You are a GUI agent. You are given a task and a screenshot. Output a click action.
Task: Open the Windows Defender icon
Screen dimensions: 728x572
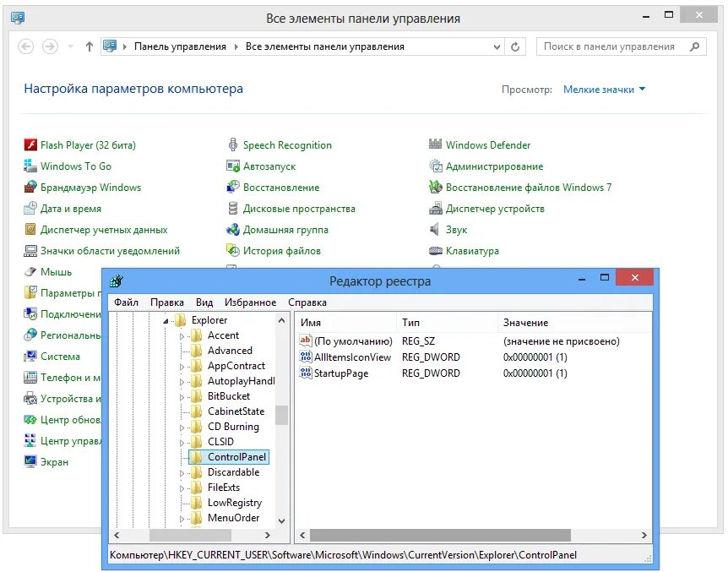(x=436, y=145)
